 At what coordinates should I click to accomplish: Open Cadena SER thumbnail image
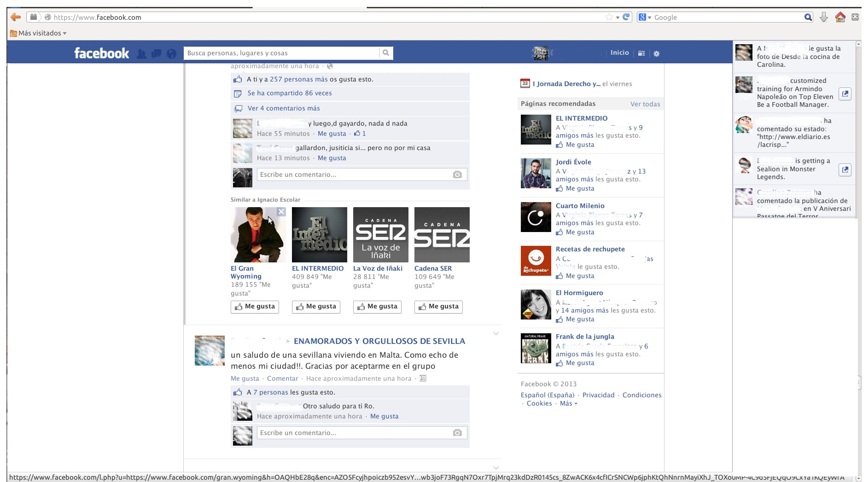pyautogui.click(x=442, y=235)
